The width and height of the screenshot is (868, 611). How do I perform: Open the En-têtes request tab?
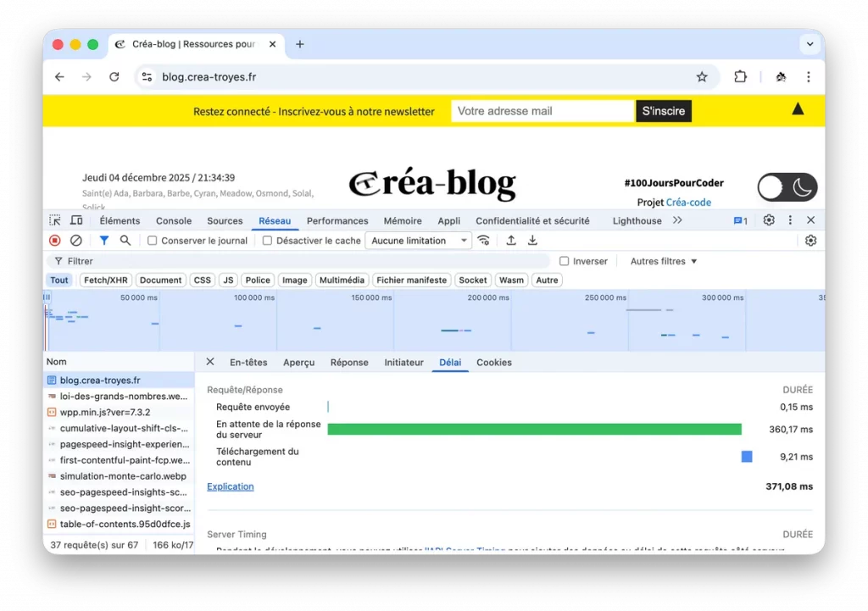coord(248,362)
